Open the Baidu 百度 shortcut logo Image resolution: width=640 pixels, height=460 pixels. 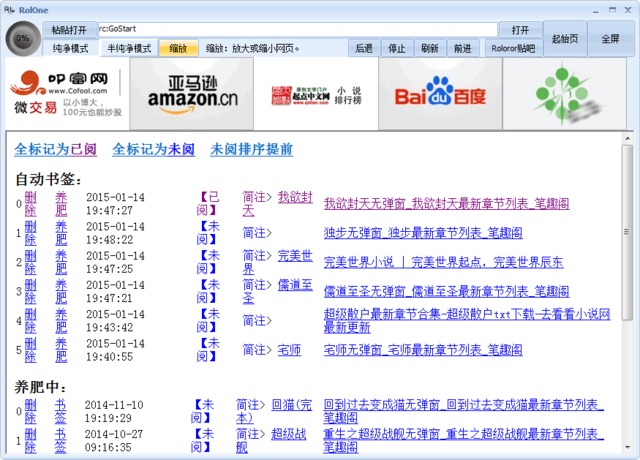click(440, 94)
